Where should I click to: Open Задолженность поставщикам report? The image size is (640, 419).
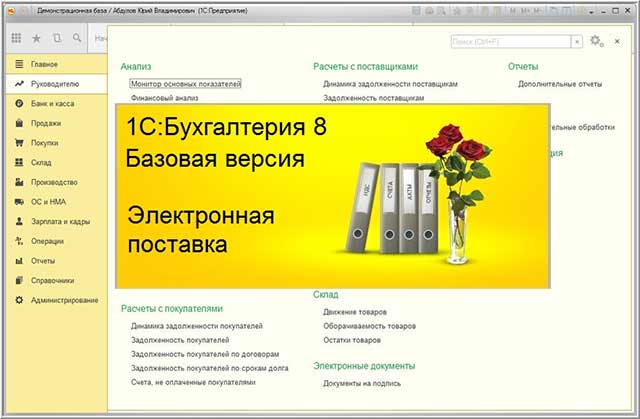[x=373, y=98]
